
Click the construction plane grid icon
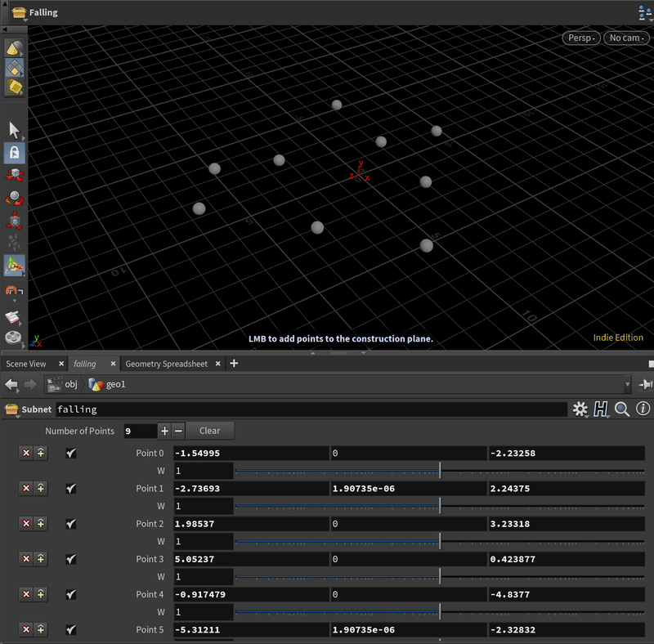click(x=12, y=317)
